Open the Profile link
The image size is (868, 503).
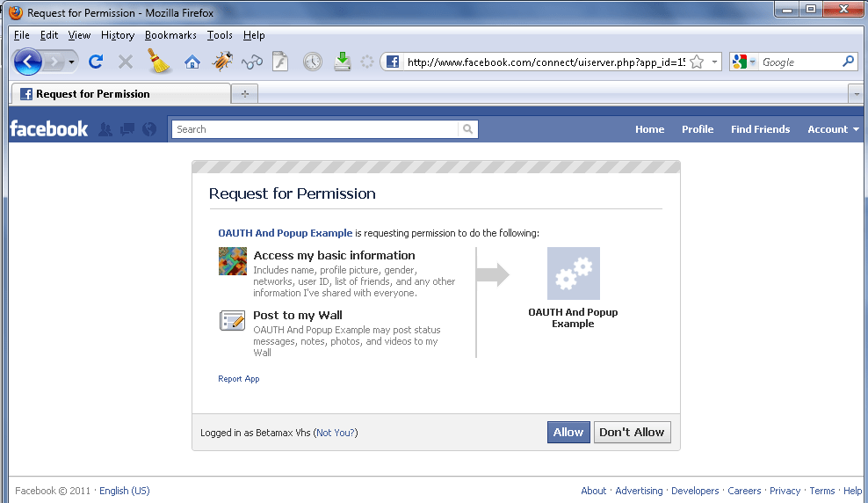[x=698, y=129]
